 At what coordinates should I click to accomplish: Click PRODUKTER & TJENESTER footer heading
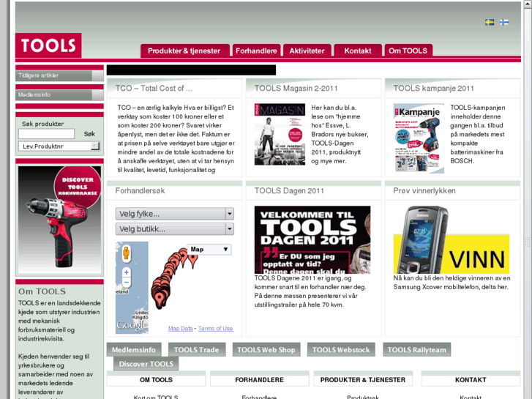point(363,380)
